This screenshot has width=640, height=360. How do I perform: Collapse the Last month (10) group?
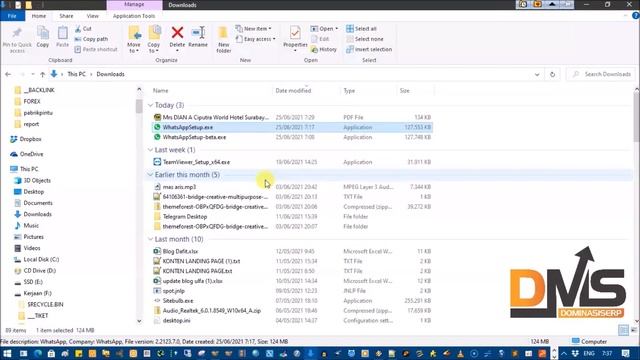pyautogui.click(x=150, y=239)
